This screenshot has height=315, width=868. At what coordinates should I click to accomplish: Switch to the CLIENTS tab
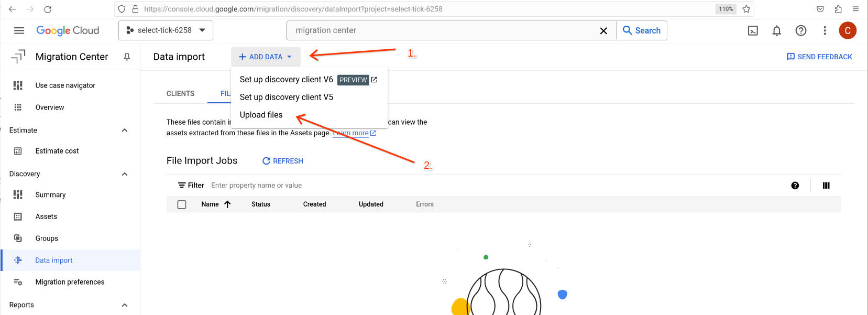(180, 93)
